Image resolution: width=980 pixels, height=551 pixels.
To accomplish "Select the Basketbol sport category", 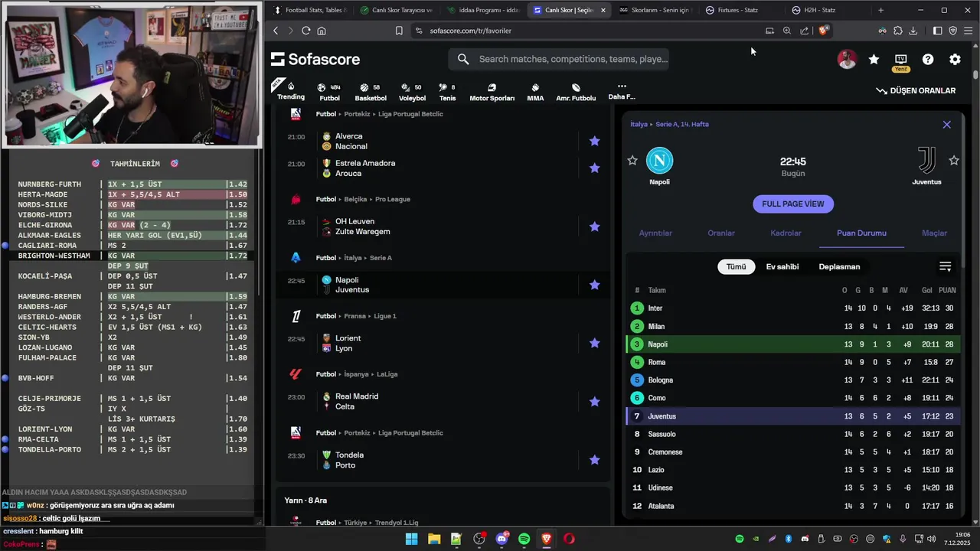I will coord(371,92).
